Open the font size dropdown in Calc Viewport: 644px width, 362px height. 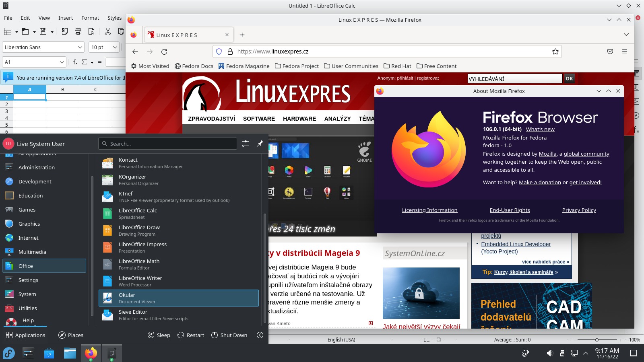pos(115,47)
